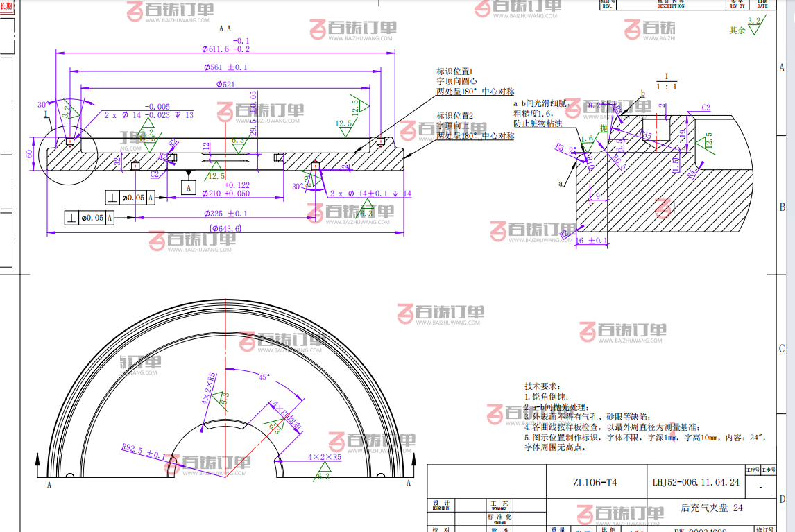
Task: Select the 45° angle dimension
Action: point(264,378)
